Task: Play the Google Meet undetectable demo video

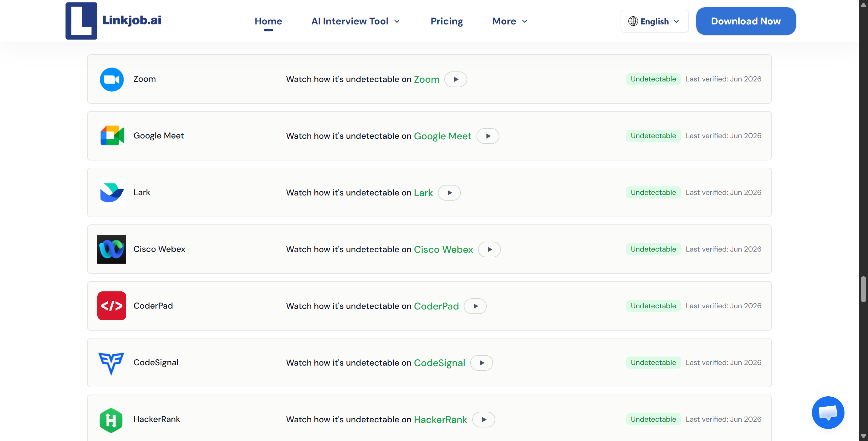Action: tap(488, 136)
